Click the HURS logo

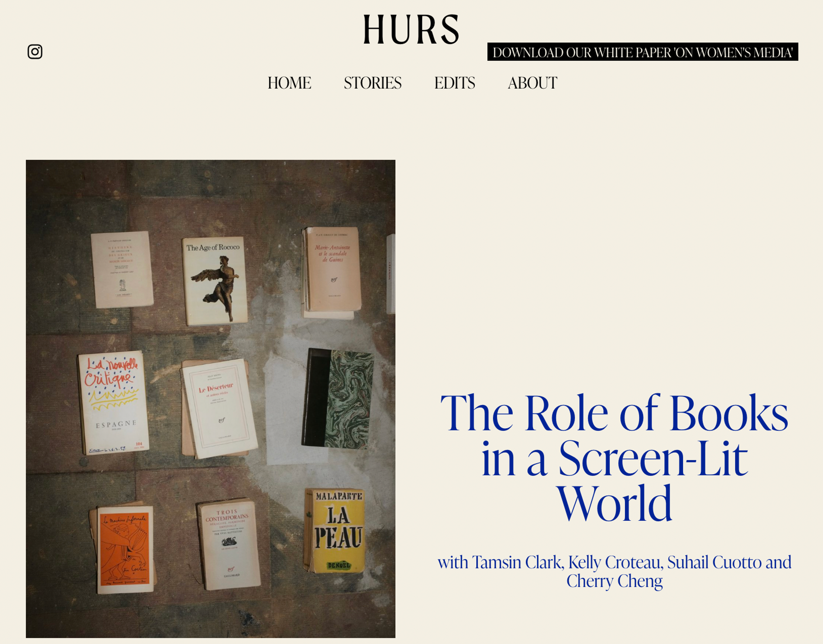pos(411,29)
